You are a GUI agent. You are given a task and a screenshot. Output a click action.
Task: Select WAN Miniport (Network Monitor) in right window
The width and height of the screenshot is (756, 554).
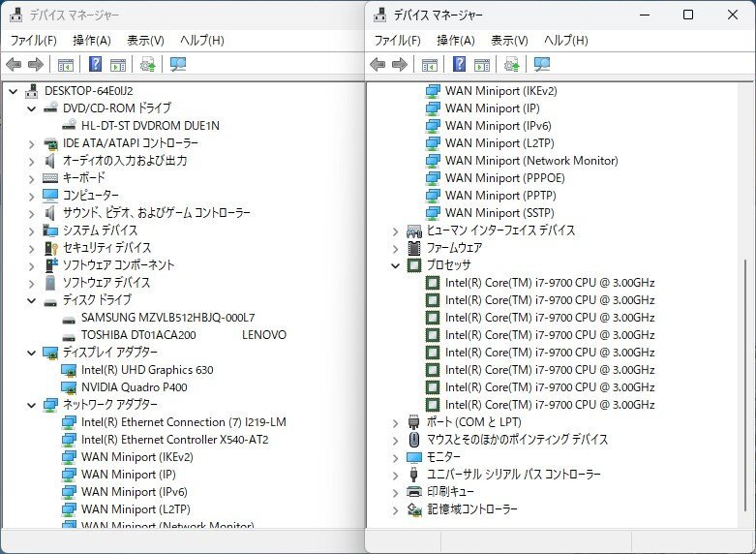pos(531,161)
